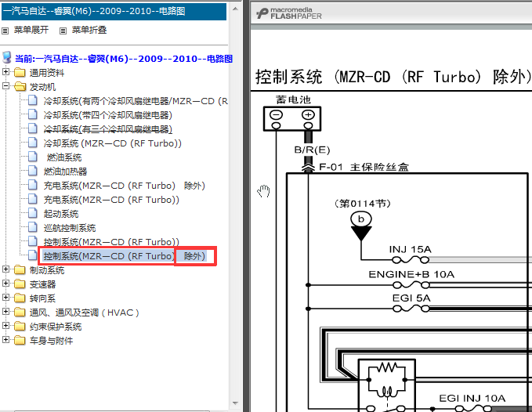Select the 转向系 folder label
The image size is (532, 412).
(x=42, y=298)
